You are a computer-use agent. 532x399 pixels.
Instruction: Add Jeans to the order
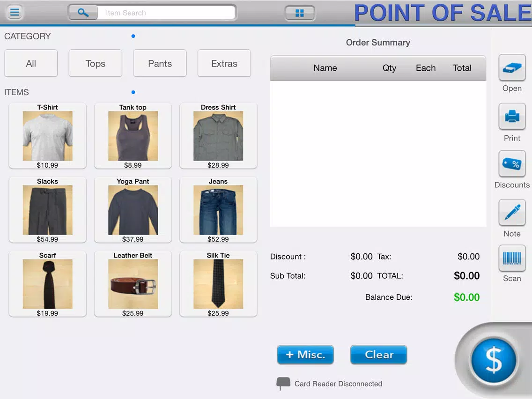pyautogui.click(x=218, y=210)
